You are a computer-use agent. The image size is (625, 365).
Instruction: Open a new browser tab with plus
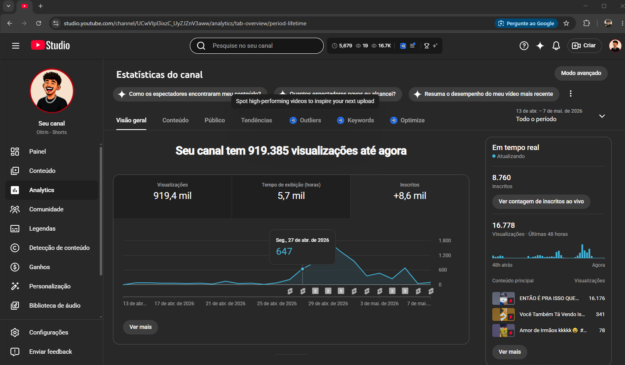pos(40,6)
